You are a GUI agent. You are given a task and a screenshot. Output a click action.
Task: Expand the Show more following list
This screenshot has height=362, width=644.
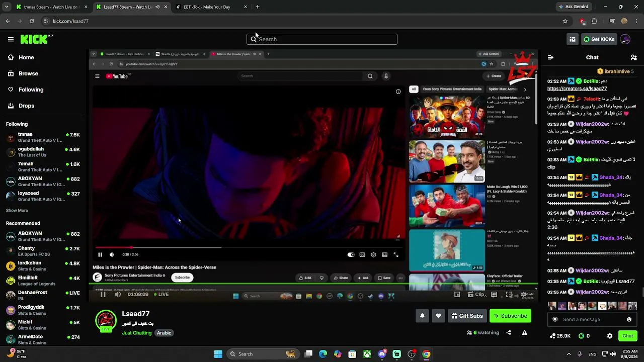[17, 211]
